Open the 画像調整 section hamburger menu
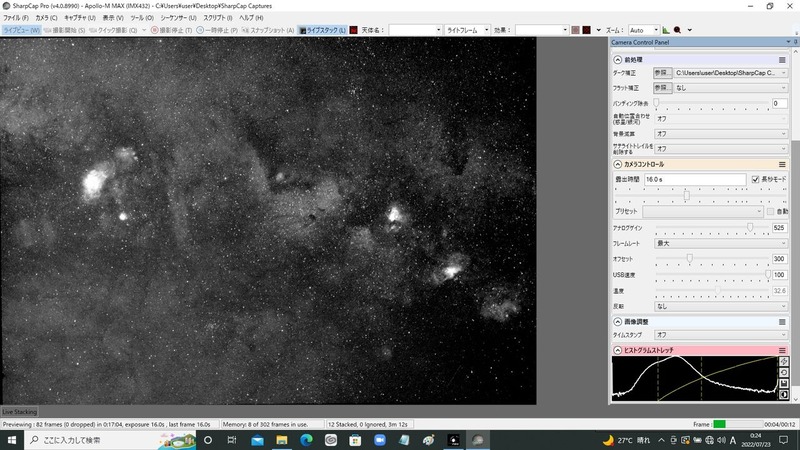This screenshot has width=800, height=450. (782, 322)
